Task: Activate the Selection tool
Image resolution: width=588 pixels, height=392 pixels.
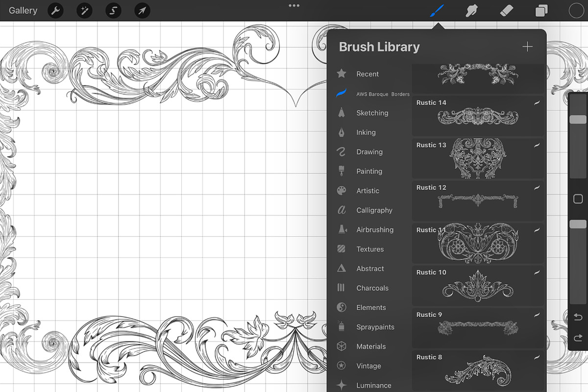Action: [x=113, y=10]
